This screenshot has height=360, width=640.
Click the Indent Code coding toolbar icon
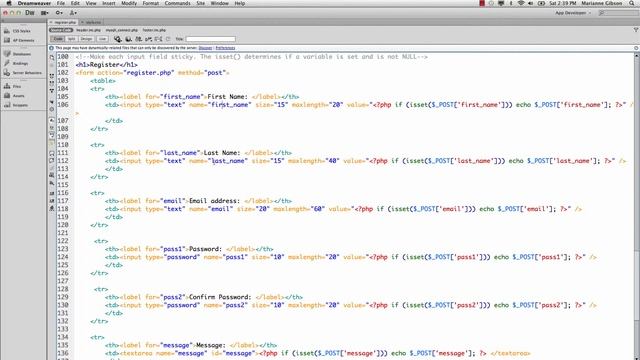coord(52,193)
